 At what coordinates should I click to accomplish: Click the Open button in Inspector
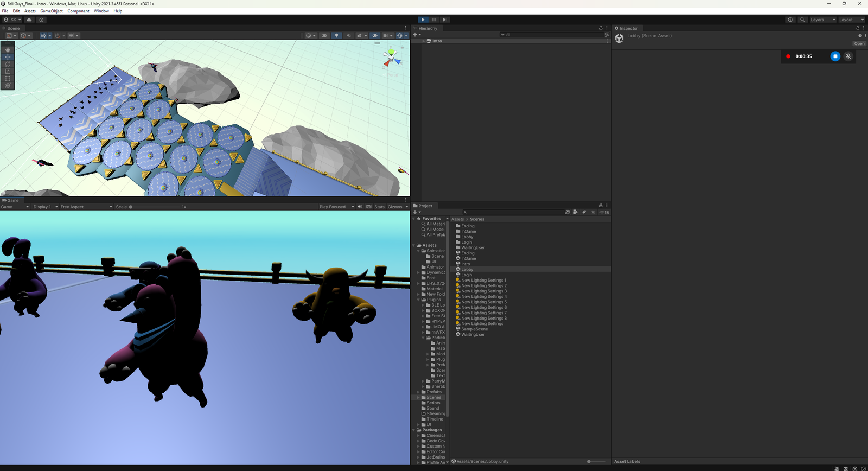[x=859, y=44]
